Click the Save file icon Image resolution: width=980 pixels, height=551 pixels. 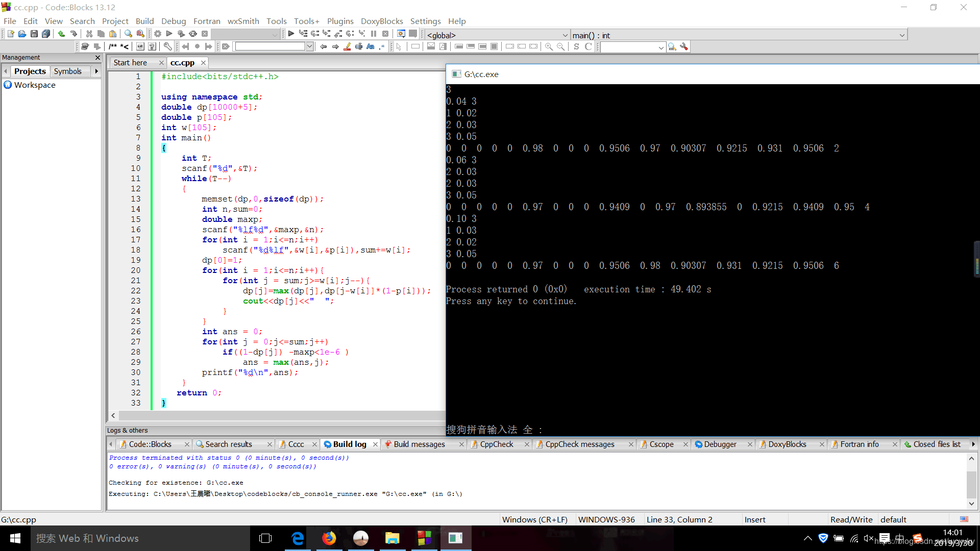[34, 34]
